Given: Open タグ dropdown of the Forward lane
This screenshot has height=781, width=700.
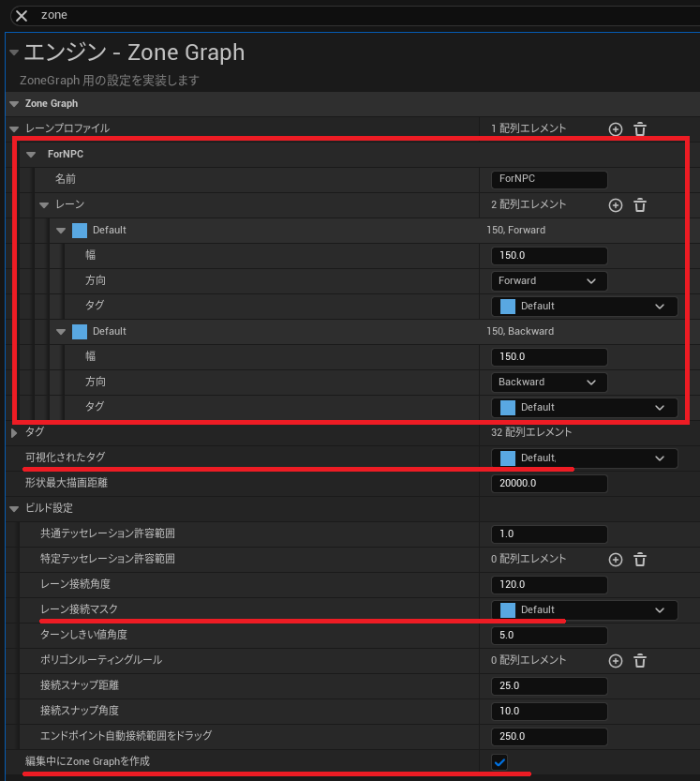Looking at the screenshot, I should click(x=585, y=307).
